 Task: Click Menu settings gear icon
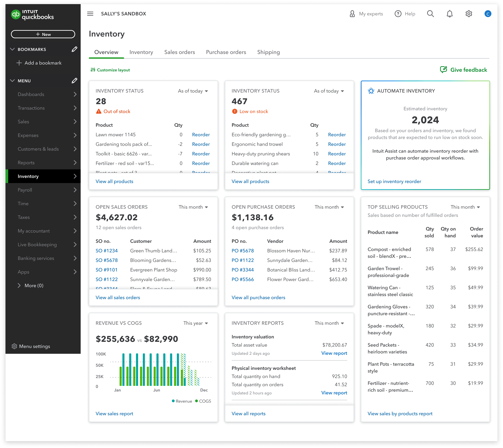[x=14, y=346]
